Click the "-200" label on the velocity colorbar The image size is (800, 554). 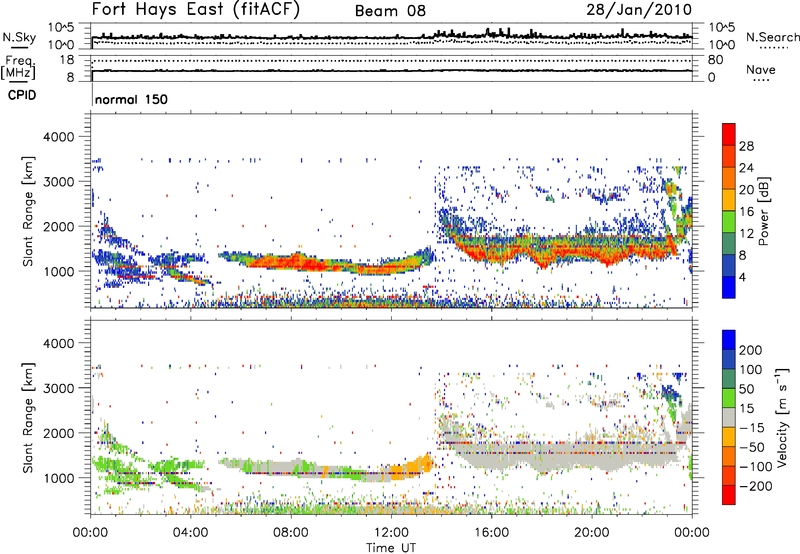(756, 486)
